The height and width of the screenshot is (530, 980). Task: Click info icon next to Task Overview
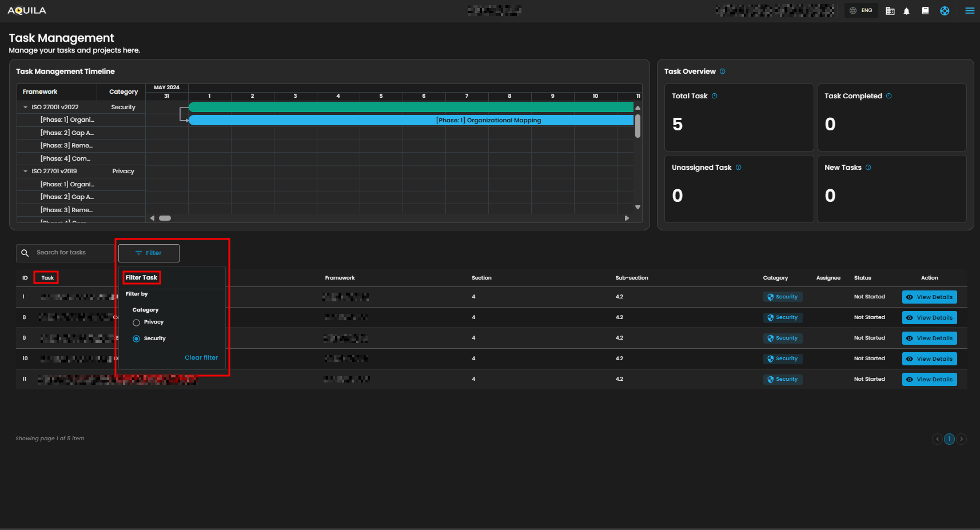[723, 71]
